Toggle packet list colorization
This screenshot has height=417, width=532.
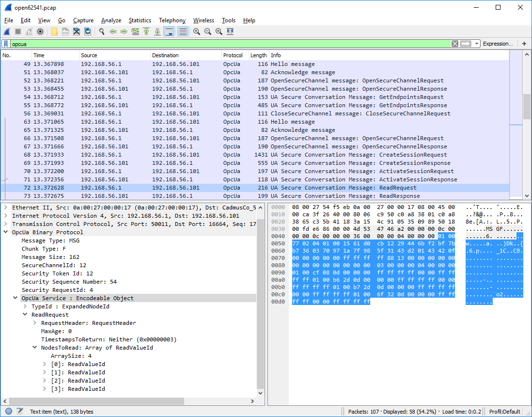(183, 31)
